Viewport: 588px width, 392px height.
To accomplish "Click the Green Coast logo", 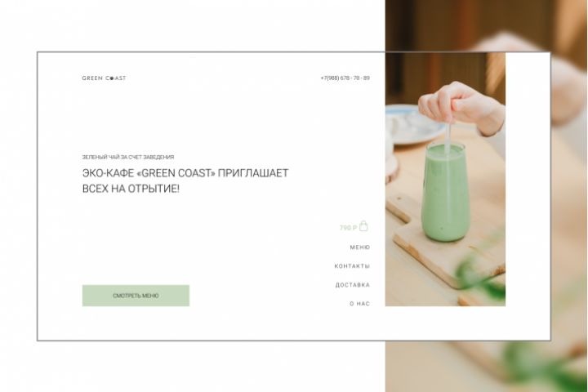I will (x=105, y=78).
